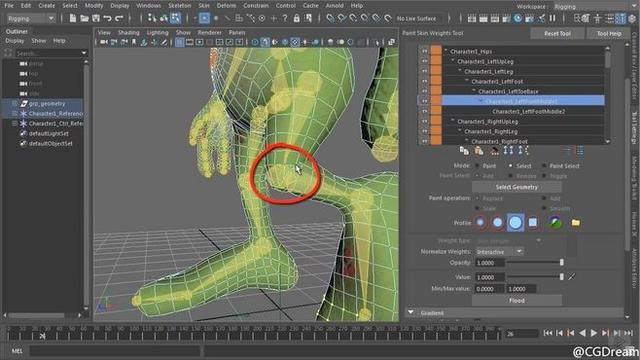Select the Scale paint operation radio button
Image resolution: width=640 pixels, height=360 pixels.
(x=477, y=208)
